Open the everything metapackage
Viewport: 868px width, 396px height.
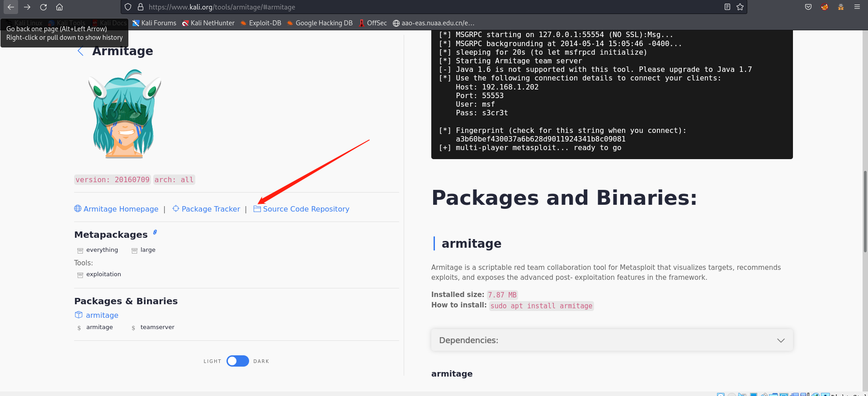click(x=98, y=250)
